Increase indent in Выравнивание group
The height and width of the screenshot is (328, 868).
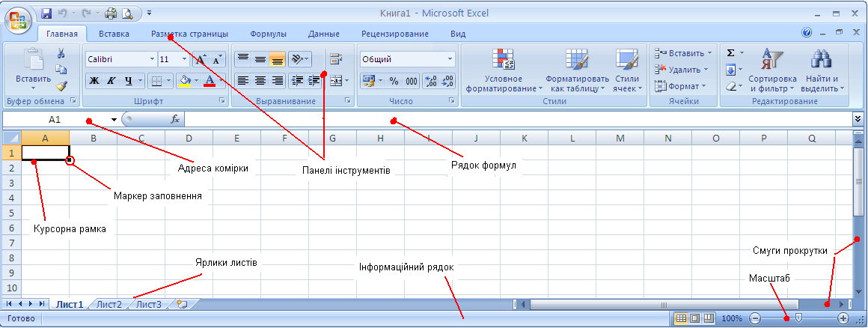(314, 81)
